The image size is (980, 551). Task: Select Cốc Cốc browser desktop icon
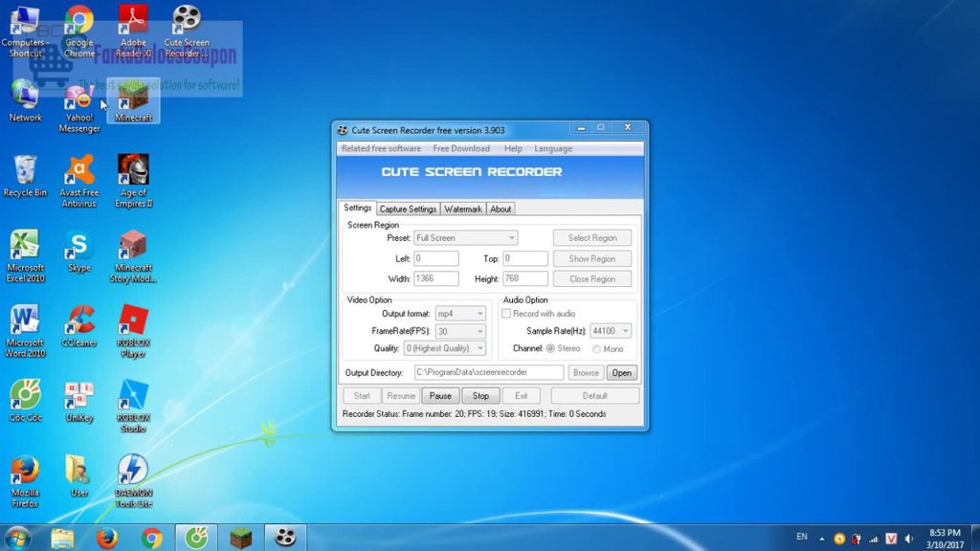[x=25, y=401]
